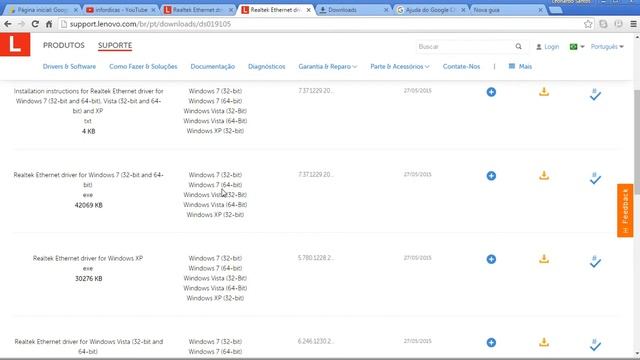This screenshot has height=360, width=640.
Task: Click the browser address bar URL
Action: point(150,24)
